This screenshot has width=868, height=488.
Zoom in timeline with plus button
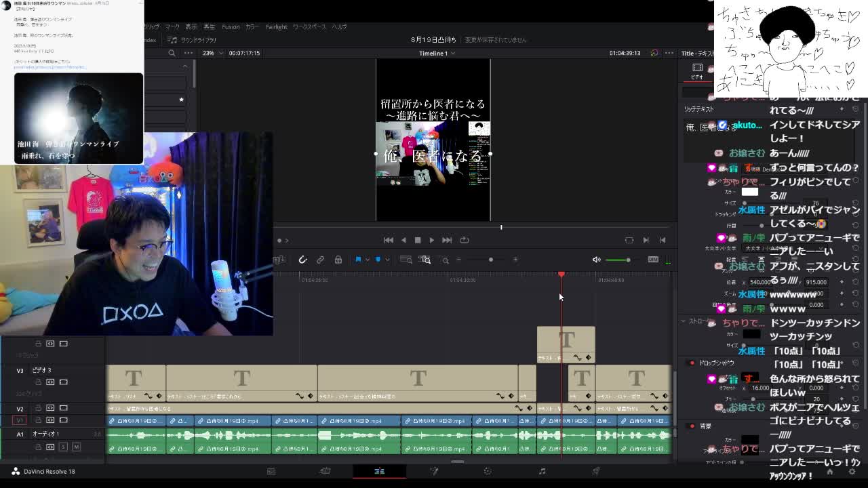(515, 260)
